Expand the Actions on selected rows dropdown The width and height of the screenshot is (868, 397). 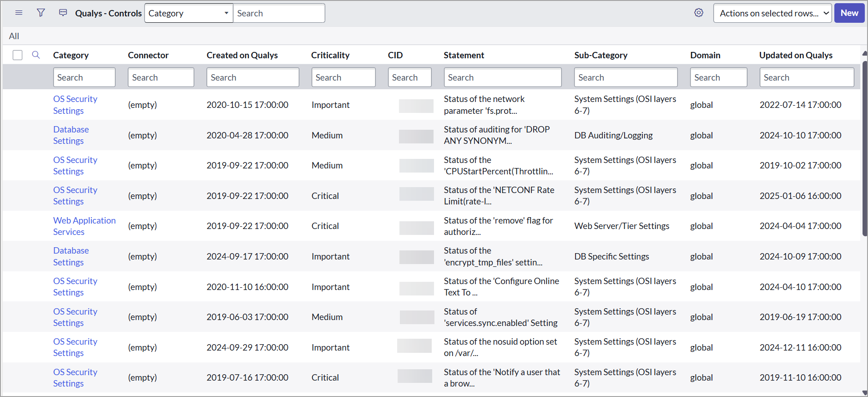[772, 13]
